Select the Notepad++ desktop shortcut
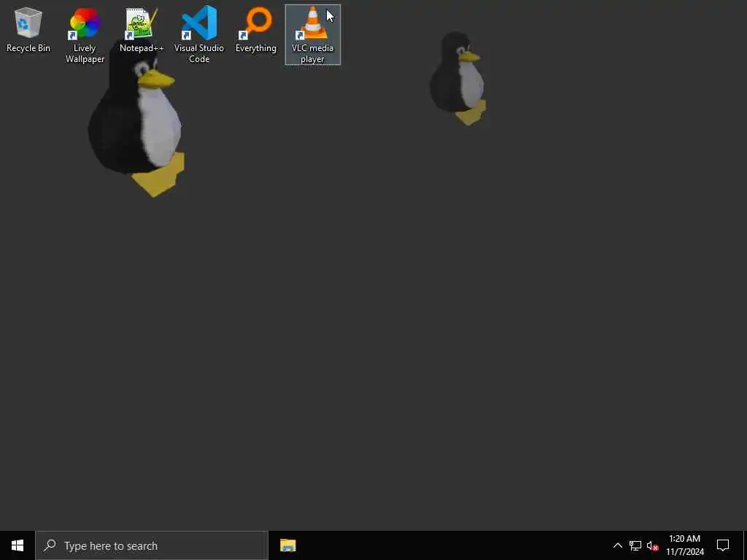The width and height of the screenshot is (747, 560). (x=142, y=29)
